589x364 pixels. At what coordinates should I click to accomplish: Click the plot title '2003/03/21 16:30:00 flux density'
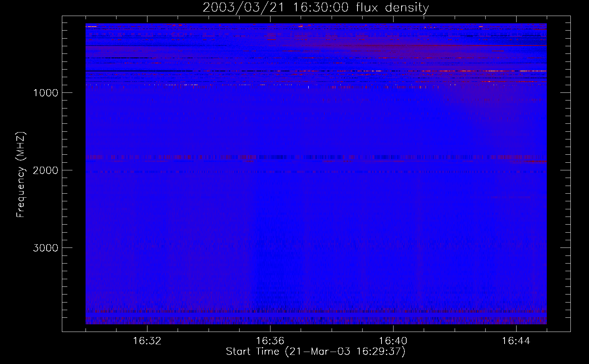(x=316, y=8)
